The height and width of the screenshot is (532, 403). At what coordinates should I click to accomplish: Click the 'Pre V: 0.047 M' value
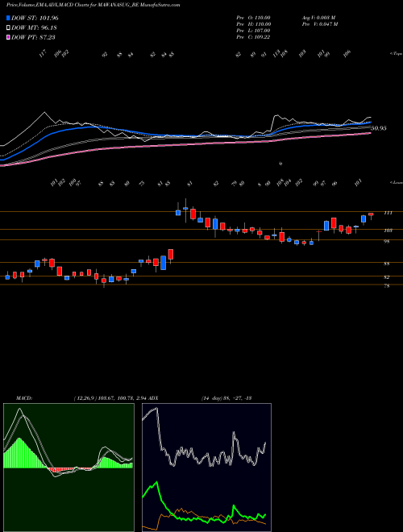pos(319,24)
